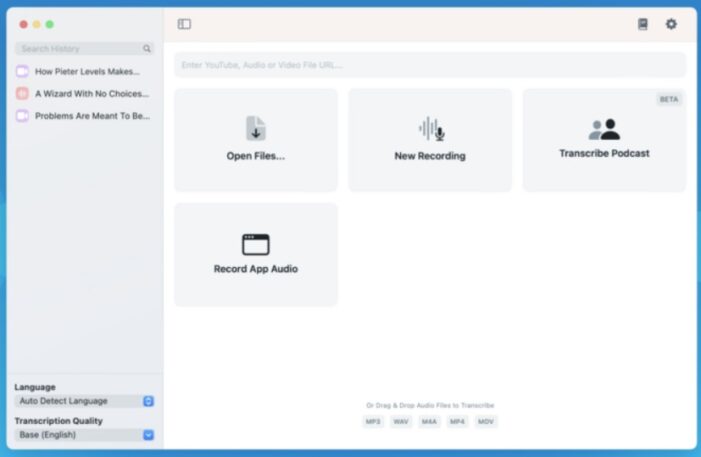Open "How Pieter Levels Makes..." history item
The height and width of the screenshot is (457, 701).
(86, 72)
